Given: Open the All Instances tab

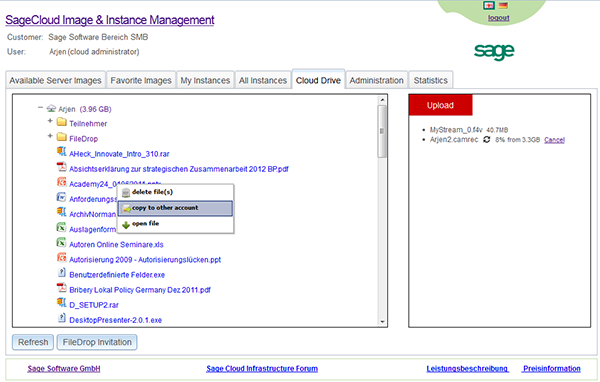Looking at the screenshot, I should [x=263, y=80].
